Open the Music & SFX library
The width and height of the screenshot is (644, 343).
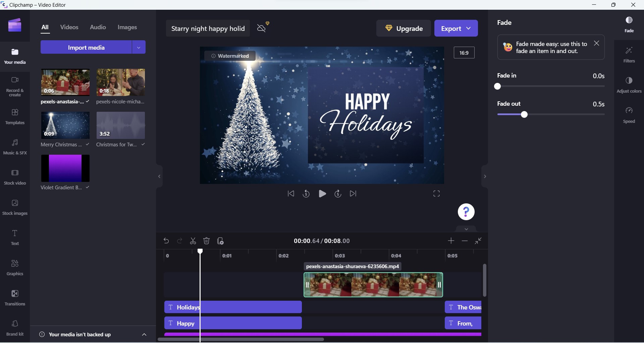tap(15, 147)
